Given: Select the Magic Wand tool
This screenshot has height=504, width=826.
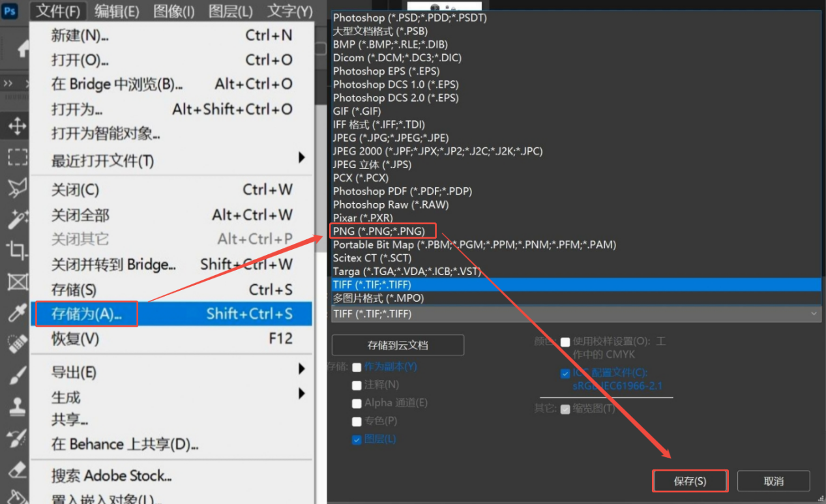Looking at the screenshot, I should [17, 219].
